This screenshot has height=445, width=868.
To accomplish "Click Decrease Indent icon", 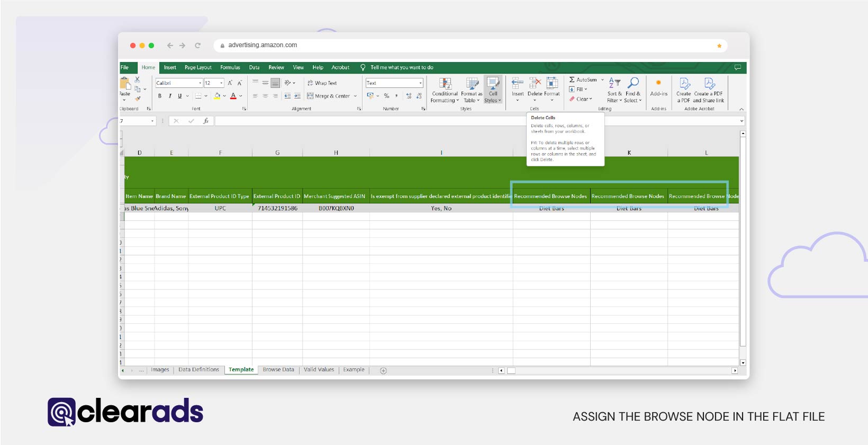I will pos(287,96).
